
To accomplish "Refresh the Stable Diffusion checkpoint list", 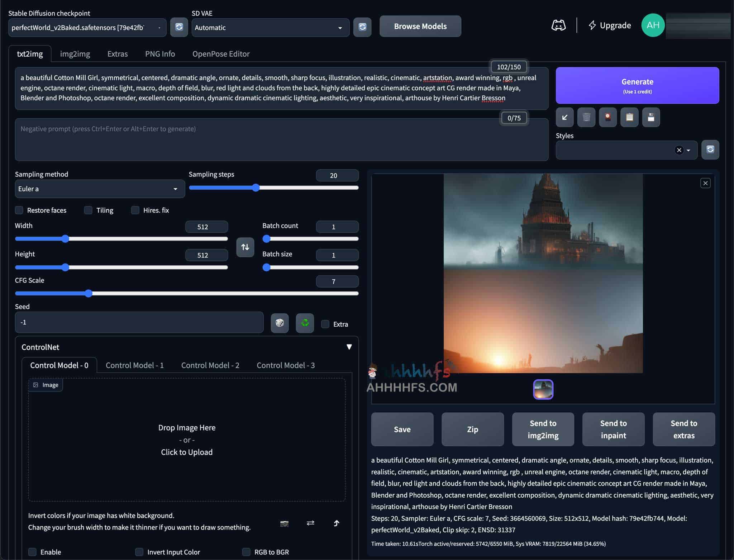I will point(179,27).
